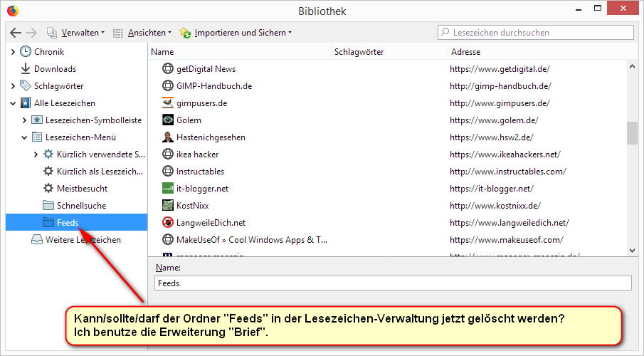Open the Schnellsuche folder
Image resolution: width=644 pixels, height=356 pixels.
[81, 206]
